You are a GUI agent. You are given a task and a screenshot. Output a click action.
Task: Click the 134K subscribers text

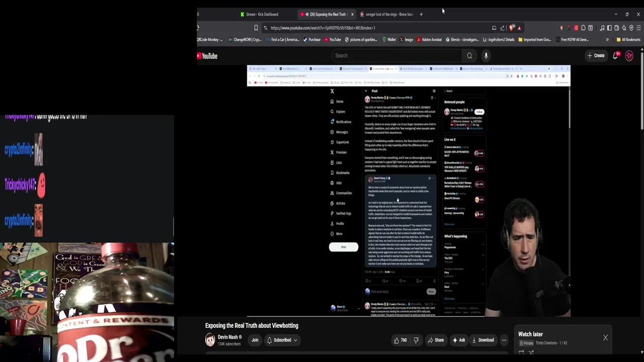click(x=229, y=344)
